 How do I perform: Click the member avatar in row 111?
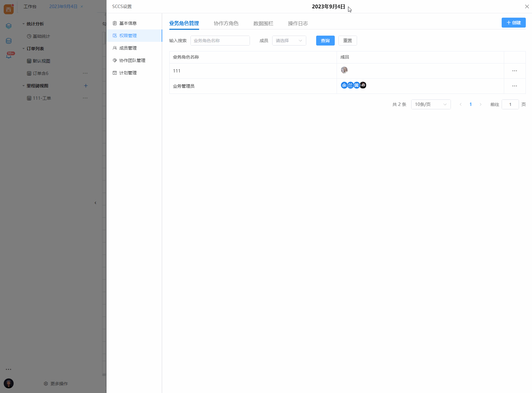344,70
